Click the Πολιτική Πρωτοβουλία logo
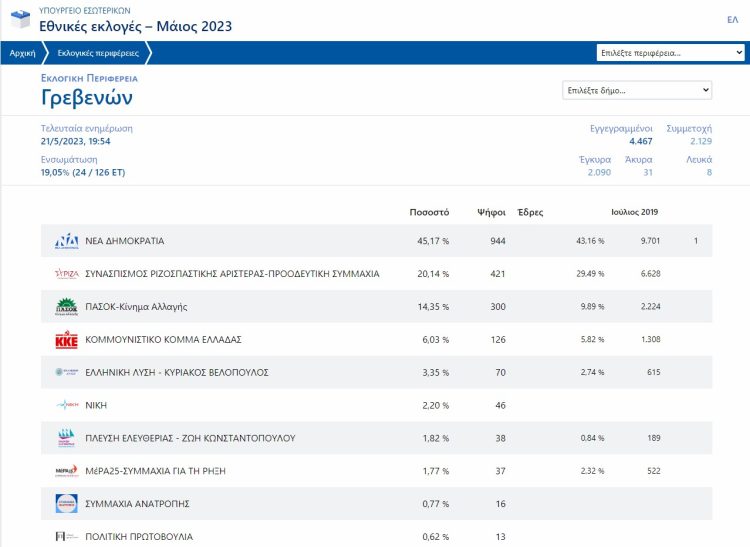The image size is (750, 547). click(66, 536)
